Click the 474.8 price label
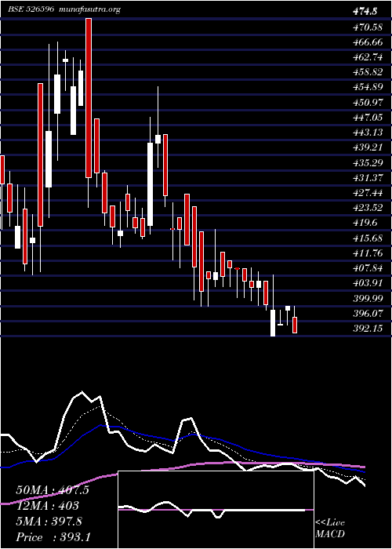The width and height of the screenshot is (392, 549). click(x=365, y=12)
